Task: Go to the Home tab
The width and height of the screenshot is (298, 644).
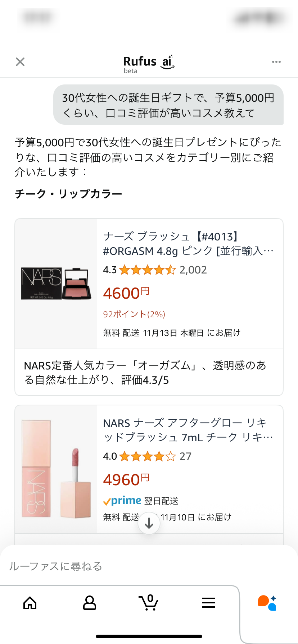Action: (x=30, y=603)
